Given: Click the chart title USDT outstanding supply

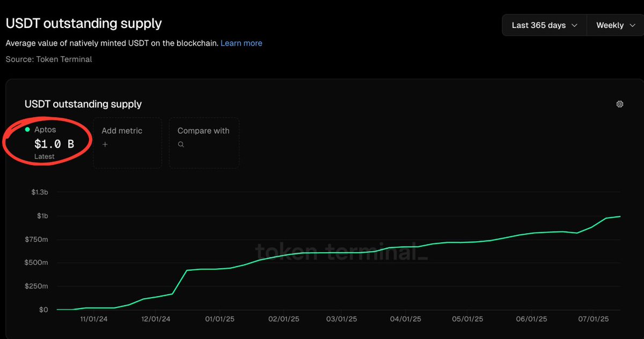Looking at the screenshot, I should 83,104.
